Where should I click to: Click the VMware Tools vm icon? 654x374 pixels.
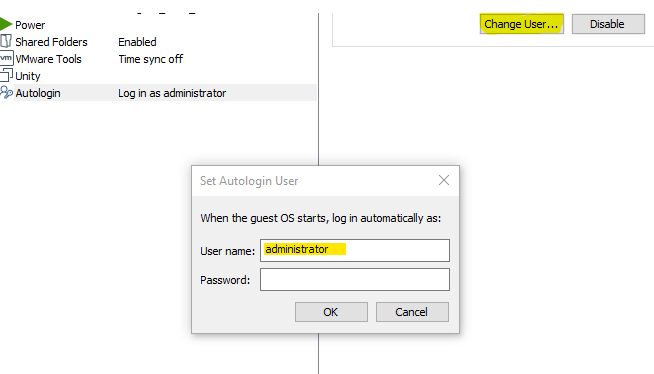(6, 58)
